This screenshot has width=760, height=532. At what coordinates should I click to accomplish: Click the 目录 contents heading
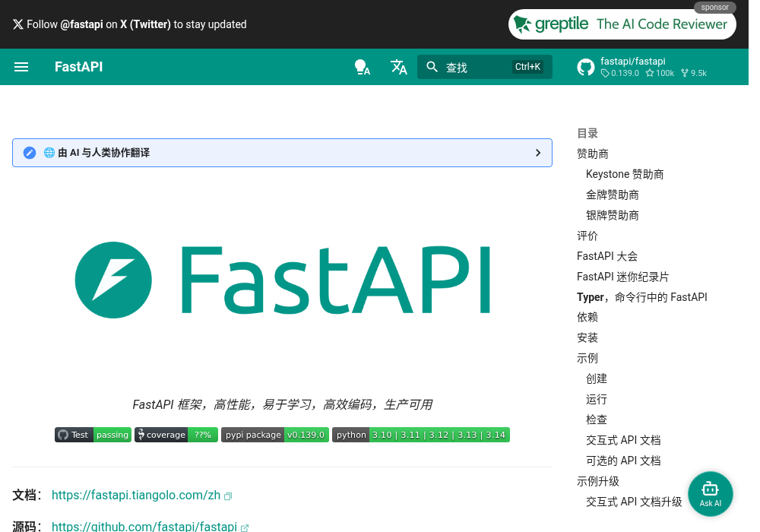[x=587, y=133]
